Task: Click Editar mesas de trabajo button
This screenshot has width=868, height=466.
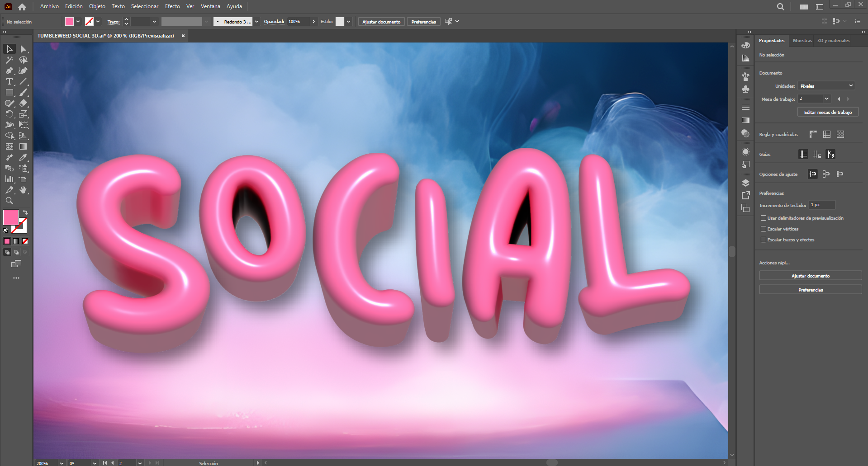Action: click(828, 112)
